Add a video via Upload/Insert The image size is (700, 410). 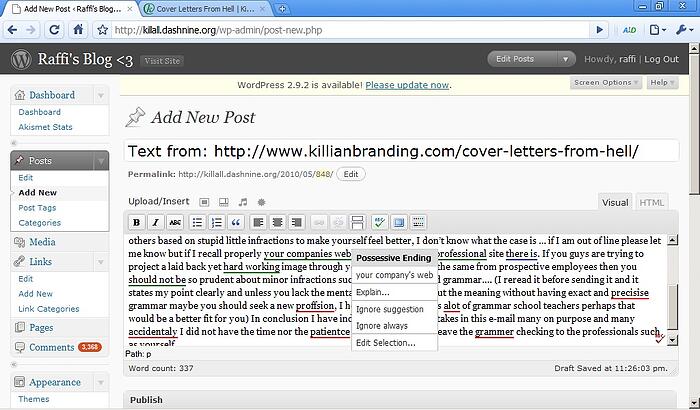224,202
